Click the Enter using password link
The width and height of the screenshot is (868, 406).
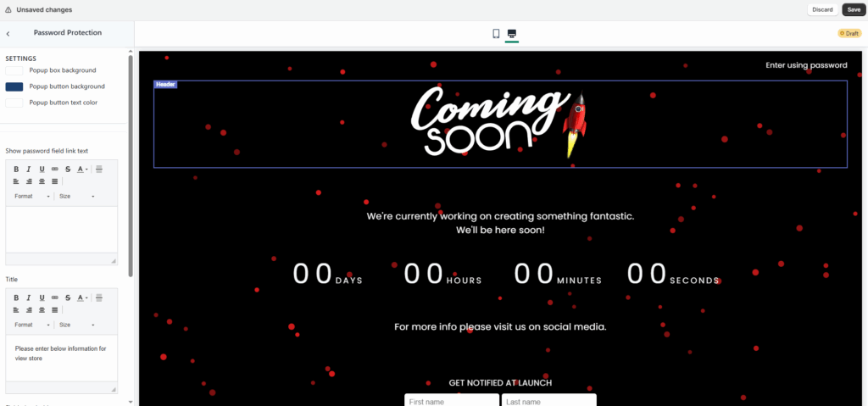[806, 65]
